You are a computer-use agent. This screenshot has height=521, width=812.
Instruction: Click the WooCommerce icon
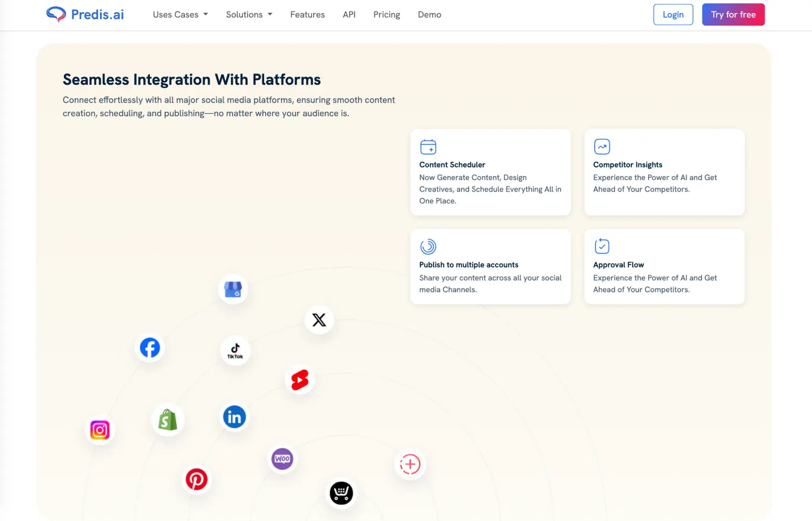282,459
